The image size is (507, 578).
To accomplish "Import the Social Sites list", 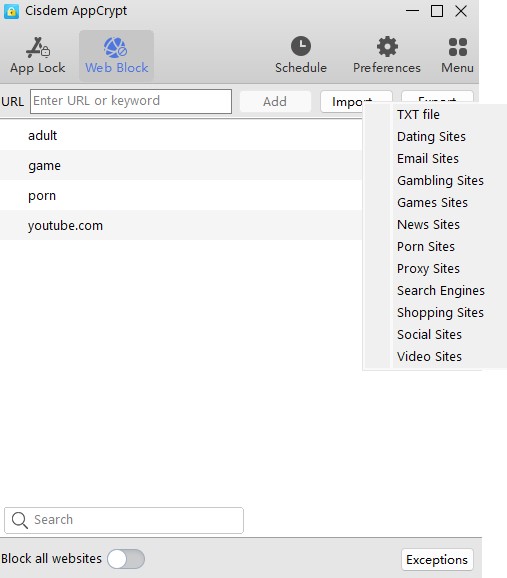I will (x=429, y=335).
